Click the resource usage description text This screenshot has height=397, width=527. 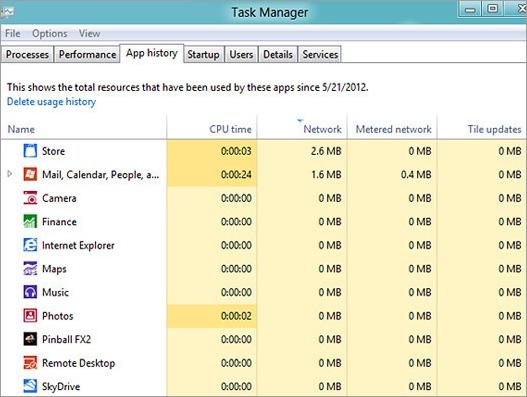[188, 87]
